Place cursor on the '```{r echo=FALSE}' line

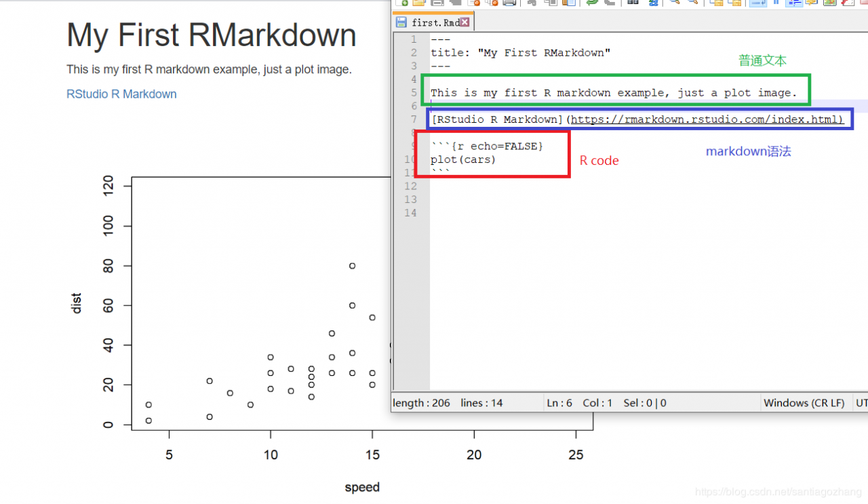487,146
